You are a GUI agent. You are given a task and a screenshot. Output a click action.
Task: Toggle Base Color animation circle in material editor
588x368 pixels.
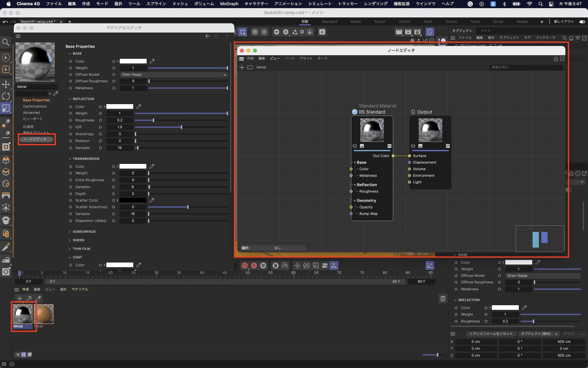tap(114, 61)
